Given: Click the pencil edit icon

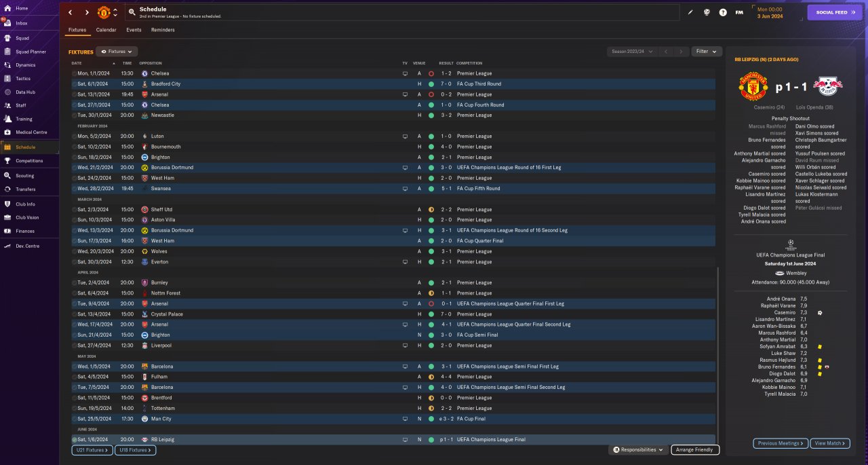Looking at the screenshot, I should coord(690,12).
